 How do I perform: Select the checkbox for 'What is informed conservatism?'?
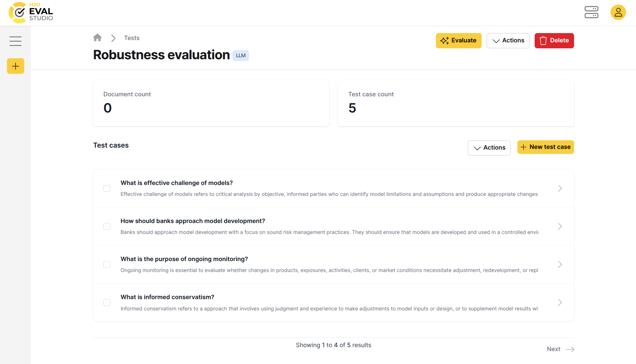[107, 302]
